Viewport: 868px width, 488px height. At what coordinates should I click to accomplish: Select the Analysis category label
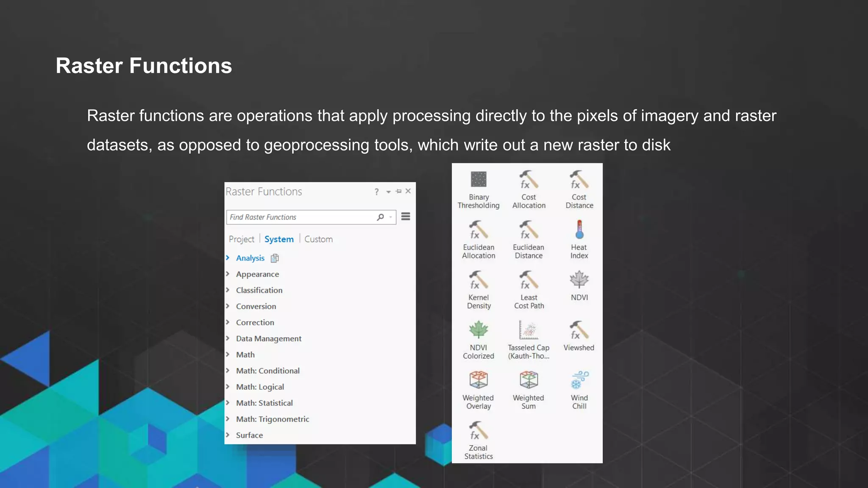coord(250,258)
